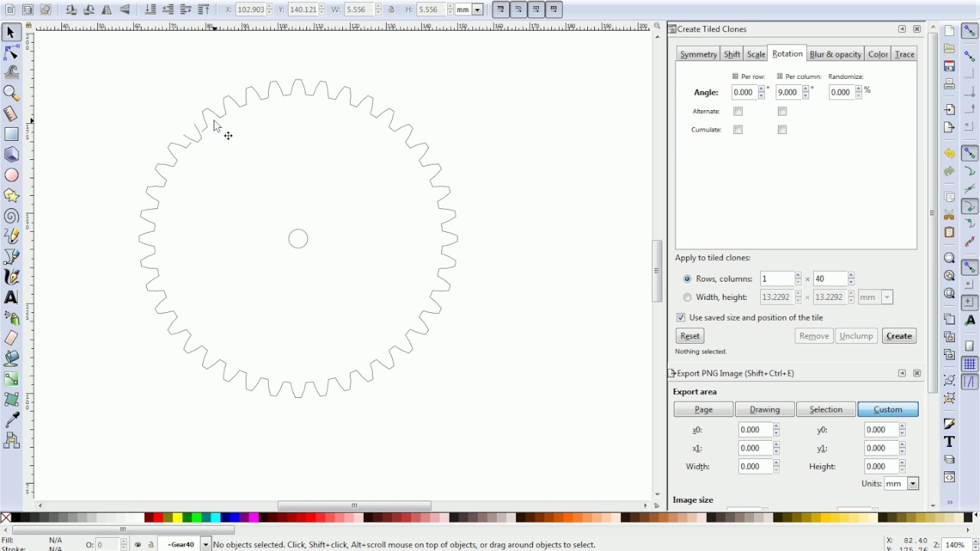Toggle Alternate checkbox for Per row
This screenshot has width=980, height=551.
pos(738,111)
